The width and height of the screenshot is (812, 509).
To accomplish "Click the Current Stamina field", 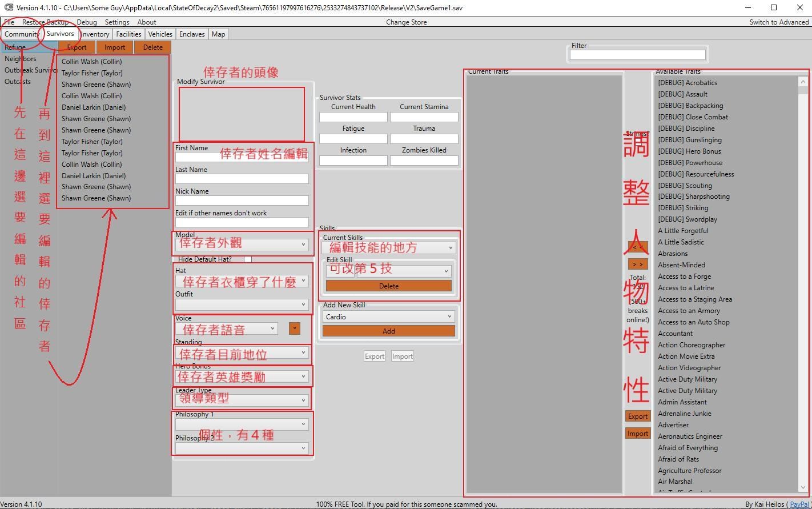I will (x=424, y=117).
